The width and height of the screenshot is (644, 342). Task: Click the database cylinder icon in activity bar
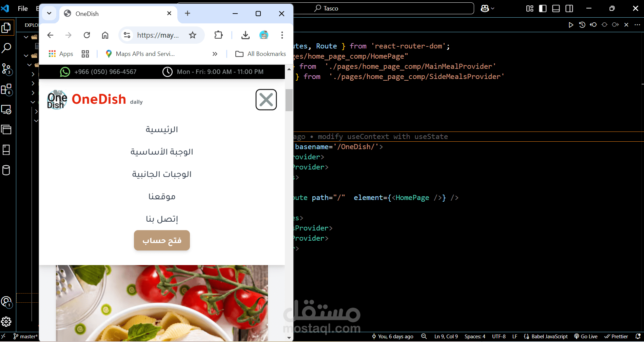click(6, 170)
